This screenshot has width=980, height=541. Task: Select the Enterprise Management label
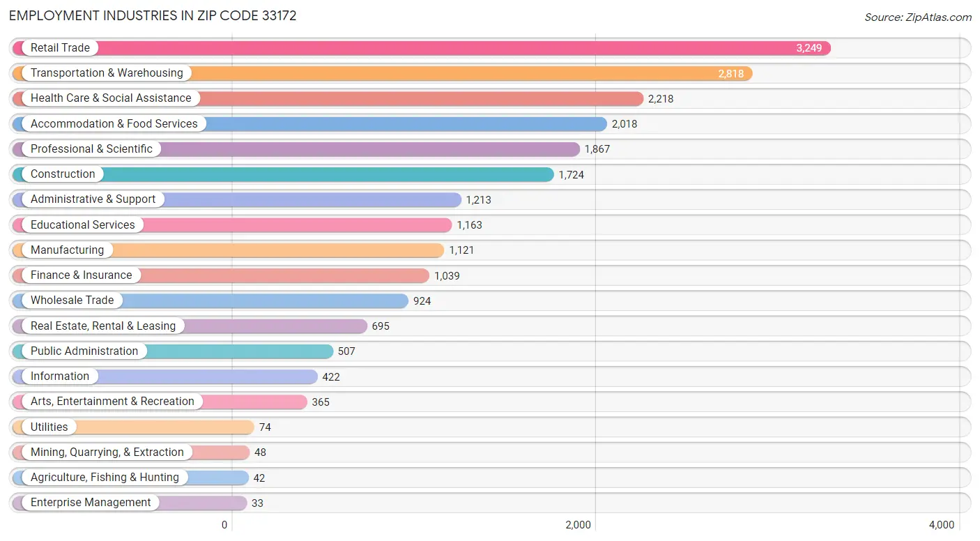coord(91,503)
